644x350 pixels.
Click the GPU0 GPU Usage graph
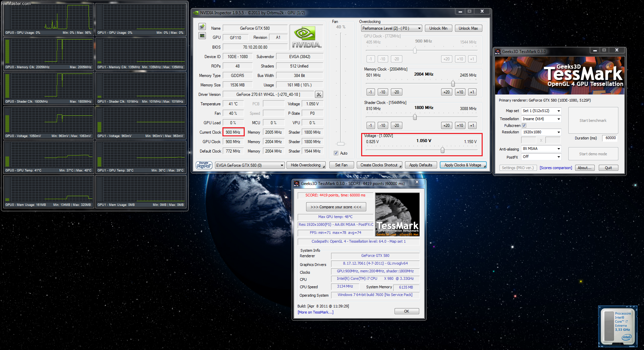point(49,19)
